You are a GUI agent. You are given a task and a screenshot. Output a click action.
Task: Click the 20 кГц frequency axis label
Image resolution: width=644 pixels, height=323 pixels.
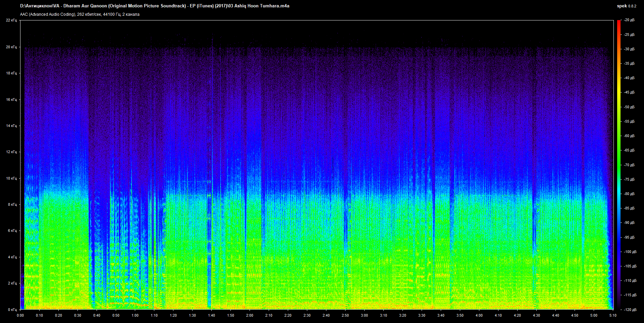(x=11, y=47)
